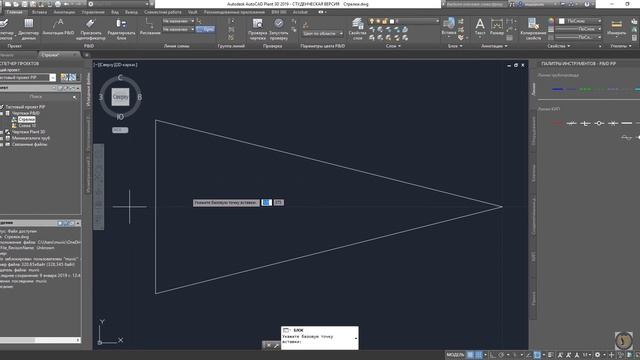Click the help search input field
The width and height of the screenshot is (640, 360).
click(475, 4)
